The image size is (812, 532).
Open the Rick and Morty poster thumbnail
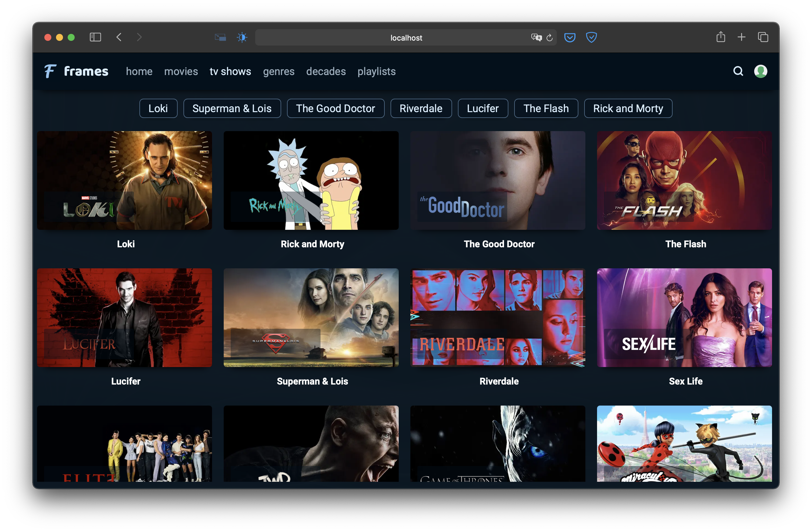point(311,180)
